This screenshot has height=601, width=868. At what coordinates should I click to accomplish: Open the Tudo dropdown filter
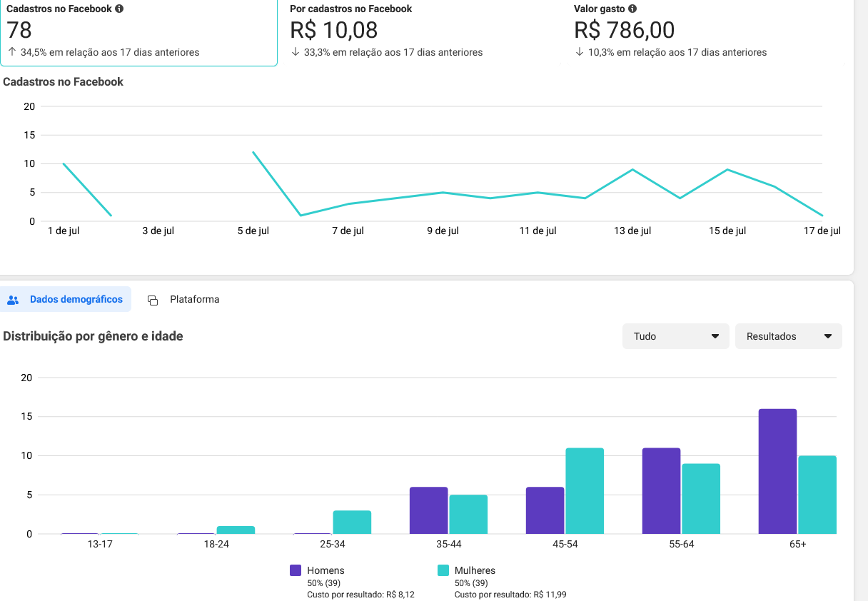pyautogui.click(x=675, y=336)
